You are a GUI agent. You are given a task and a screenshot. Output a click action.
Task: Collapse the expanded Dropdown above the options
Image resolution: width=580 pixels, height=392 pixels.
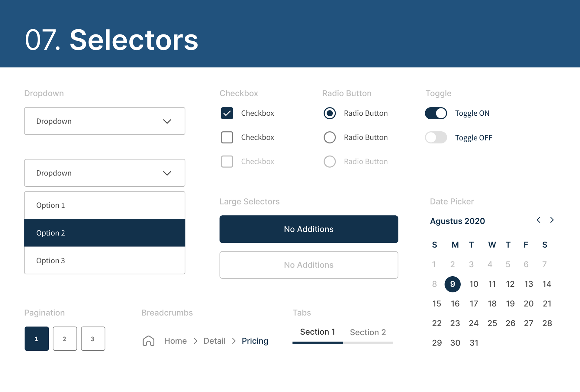167,173
